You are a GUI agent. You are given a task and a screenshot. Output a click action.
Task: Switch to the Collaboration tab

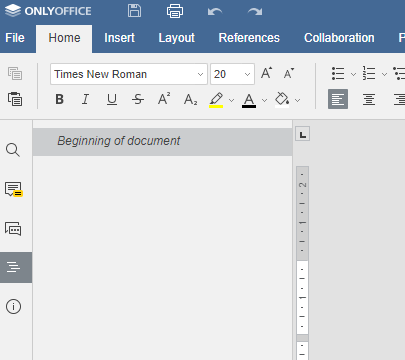click(339, 38)
